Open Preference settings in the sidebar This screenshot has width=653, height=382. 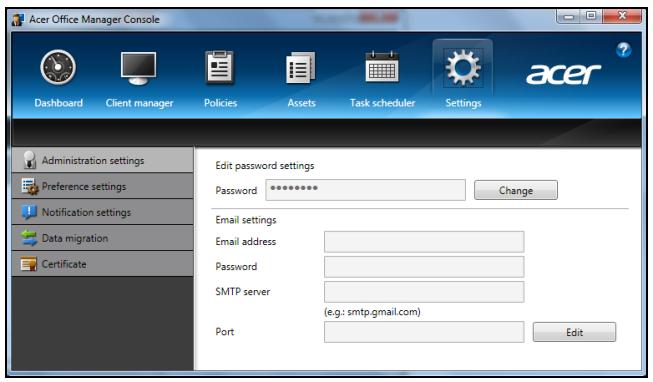[102, 186]
